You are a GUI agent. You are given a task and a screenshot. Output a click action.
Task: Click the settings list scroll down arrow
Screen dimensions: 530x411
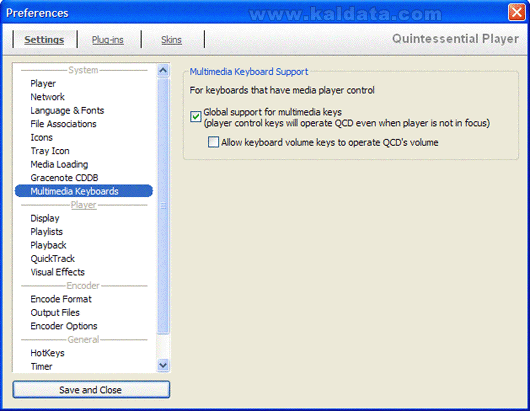point(163,365)
